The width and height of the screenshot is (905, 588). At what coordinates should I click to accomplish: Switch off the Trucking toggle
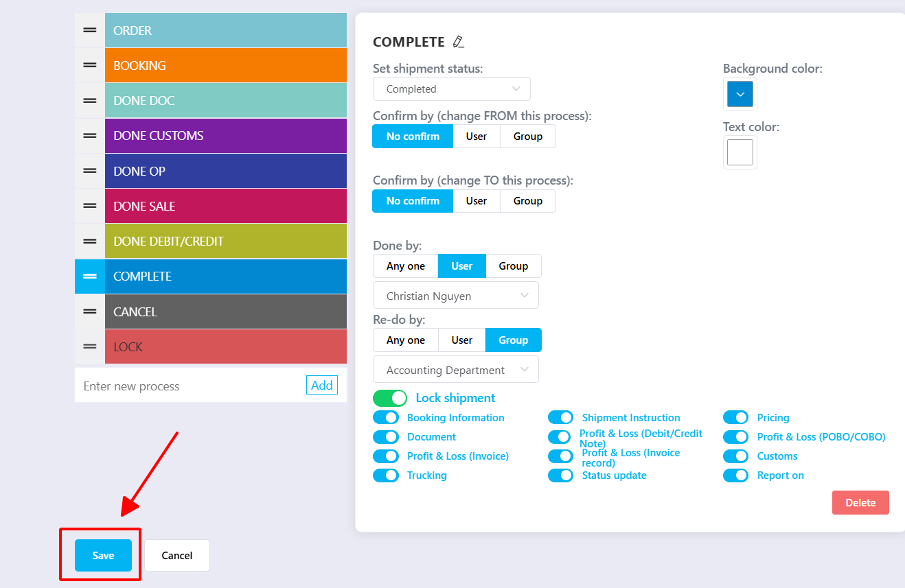[386, 475]
